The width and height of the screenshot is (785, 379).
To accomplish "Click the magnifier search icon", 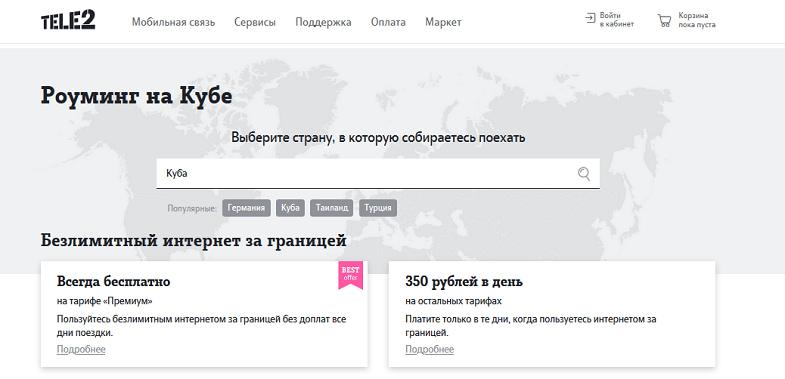I will 584,174.
